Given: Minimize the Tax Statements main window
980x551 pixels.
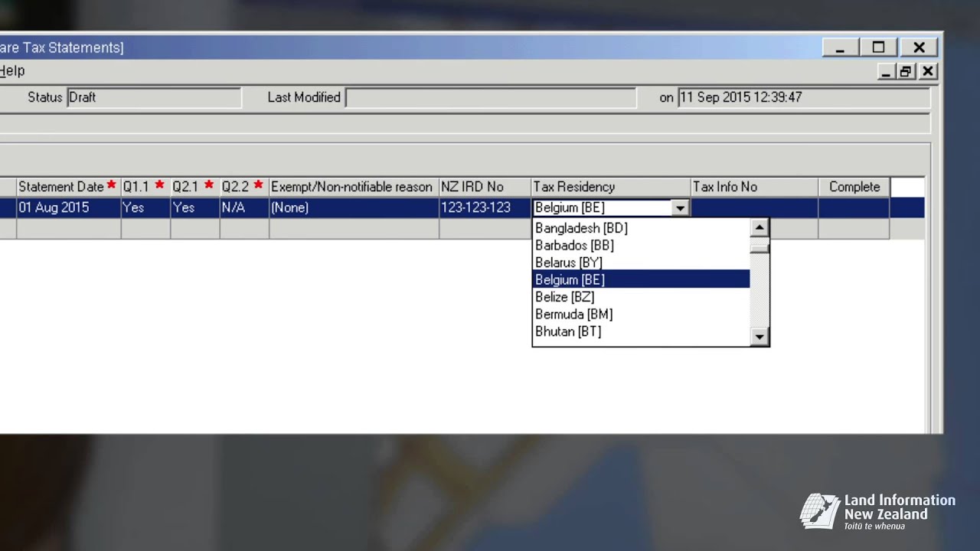Looking at the screenshot, I should click(840, 47).
